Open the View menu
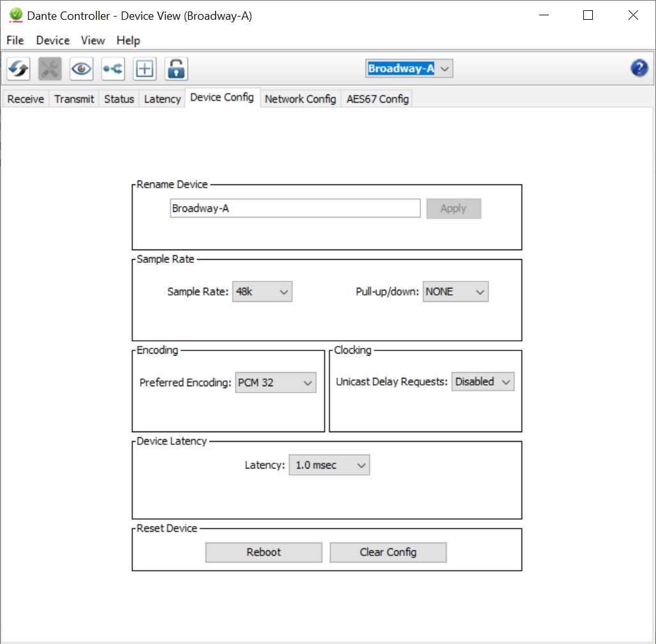This screenshot has height=644, width=656. [x=93, y=41]
